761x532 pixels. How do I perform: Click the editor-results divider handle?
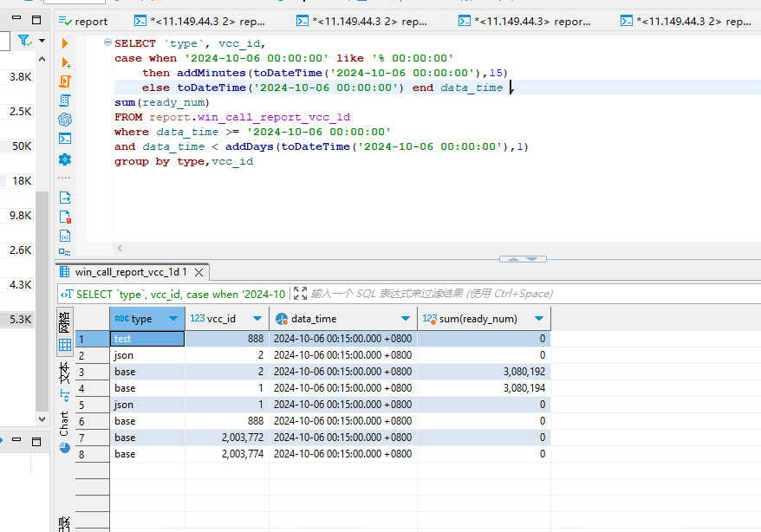click(x=524, y=259)
